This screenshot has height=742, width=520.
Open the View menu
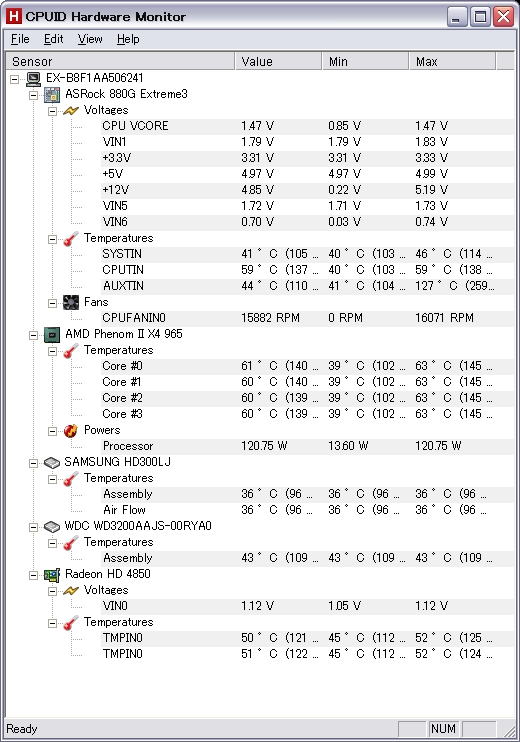pyautogui.click(x=90, y=39)
